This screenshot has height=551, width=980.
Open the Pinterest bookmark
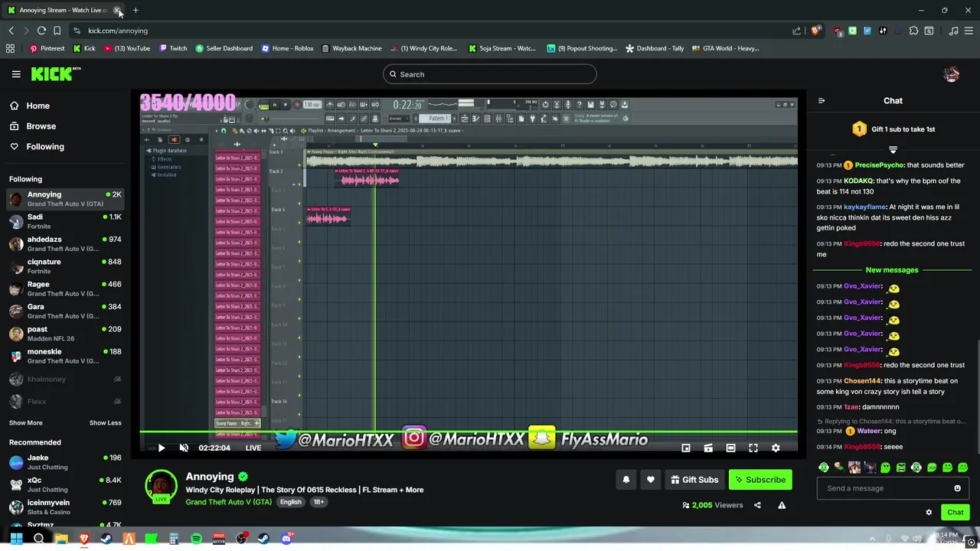(47, 48)
